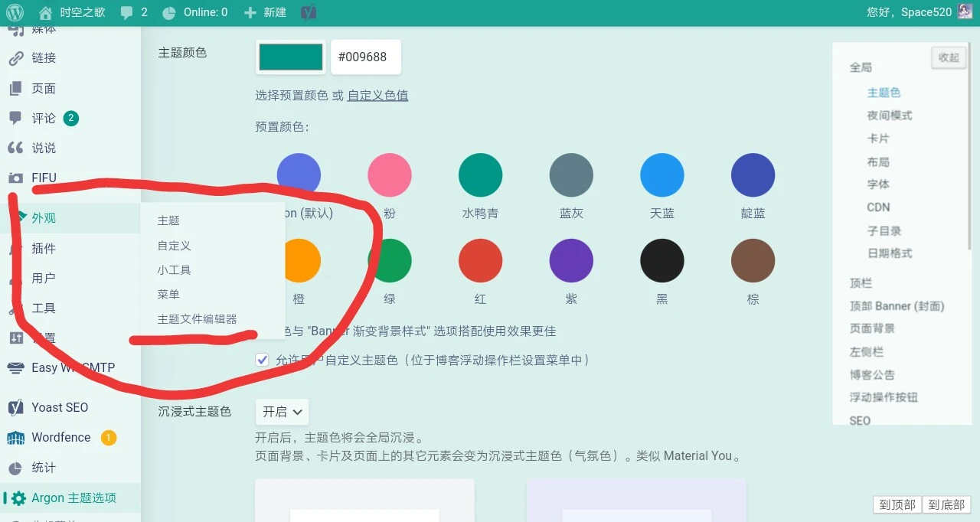
Task: Select the 棕 brown preset color
Action: point(753,260)
